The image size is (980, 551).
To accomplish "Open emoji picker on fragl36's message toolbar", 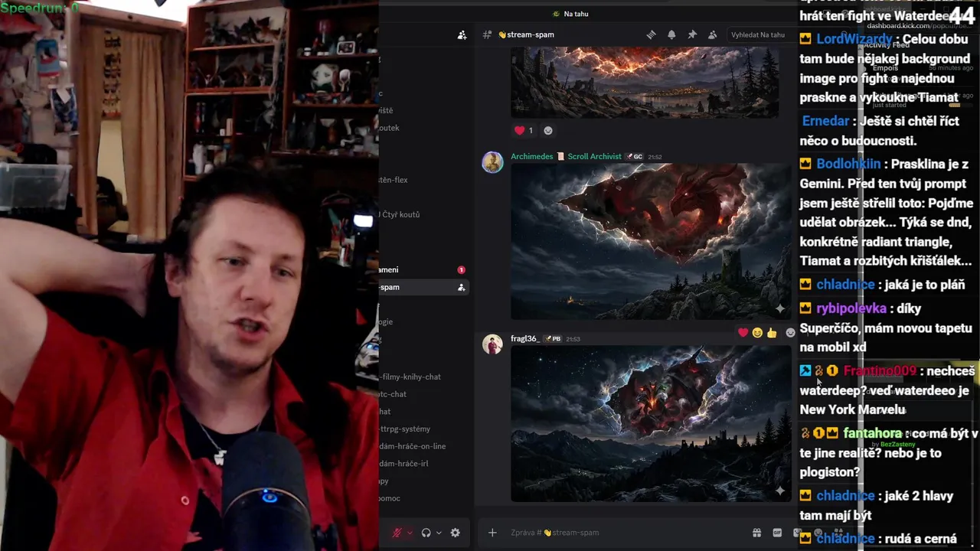I will click(x=789, y=333).
